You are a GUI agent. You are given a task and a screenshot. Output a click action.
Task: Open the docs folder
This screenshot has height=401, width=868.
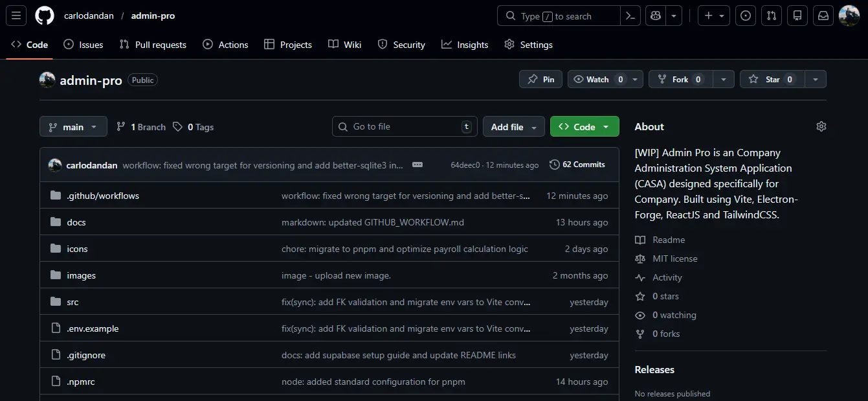[x=76, y=222]
